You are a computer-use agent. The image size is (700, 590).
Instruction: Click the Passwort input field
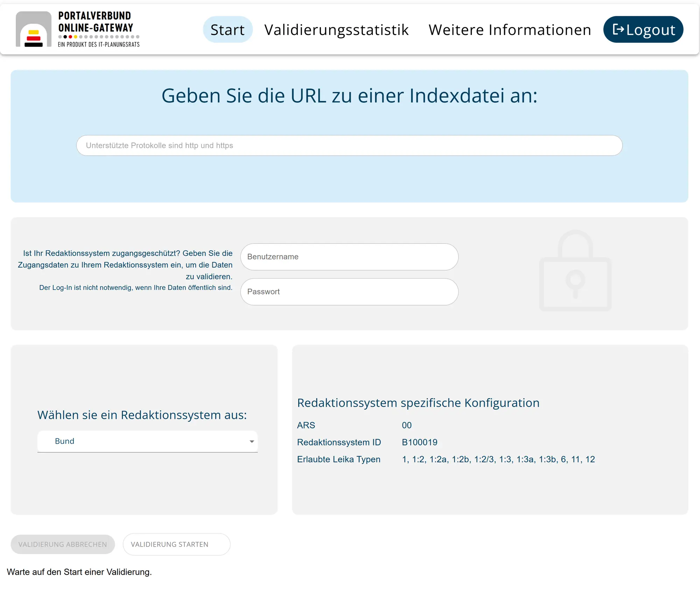point(349,292)
